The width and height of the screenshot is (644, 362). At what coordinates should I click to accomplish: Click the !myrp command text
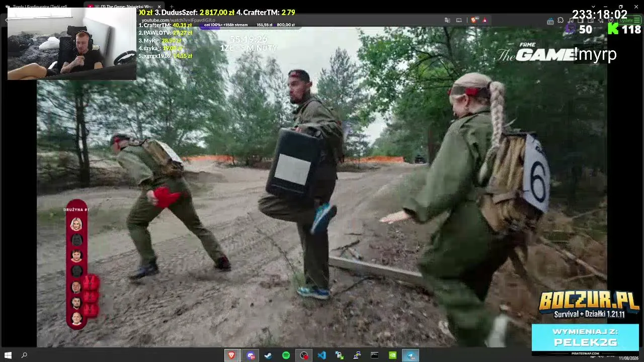click(595, 54)
